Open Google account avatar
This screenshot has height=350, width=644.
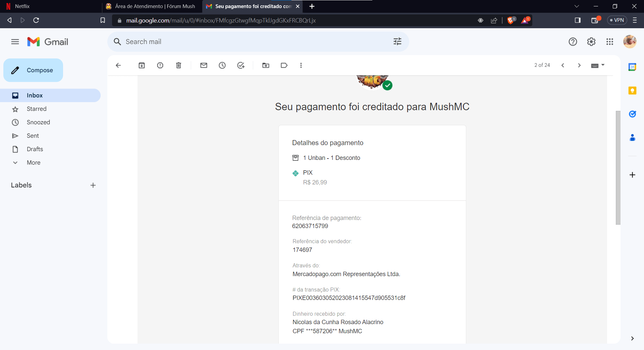tap(630, 42)
